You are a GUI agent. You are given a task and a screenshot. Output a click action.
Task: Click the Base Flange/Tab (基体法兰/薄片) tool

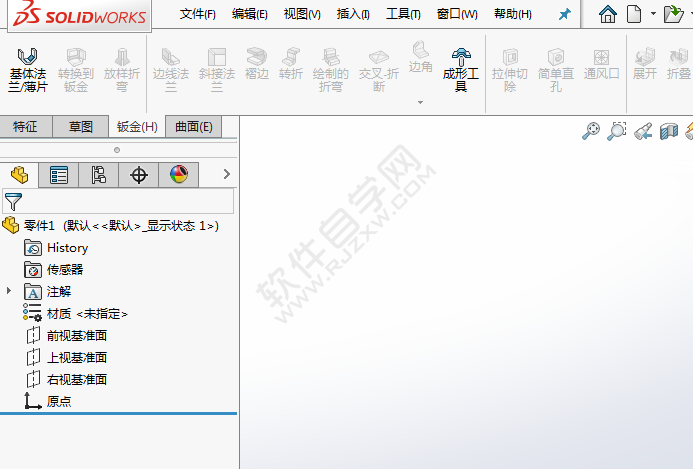click(28, 68)
